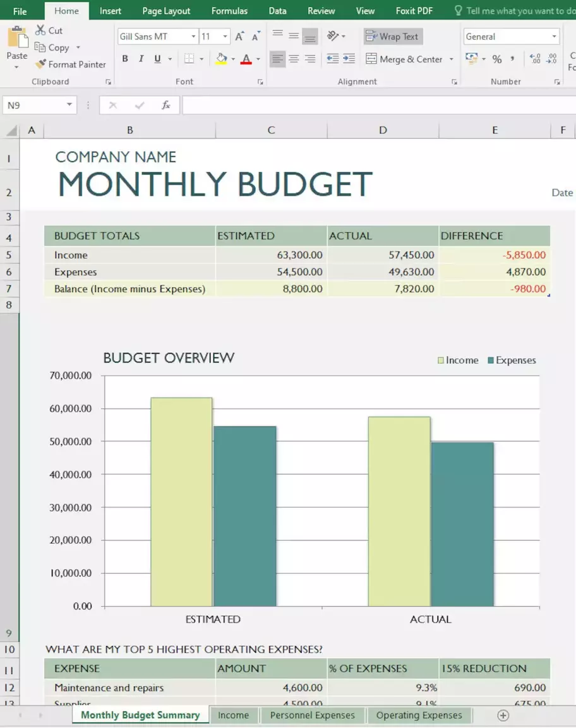Viewport: 576px width, 728px height.
Task: Click the Bold formatting icon
Action: 125,59
